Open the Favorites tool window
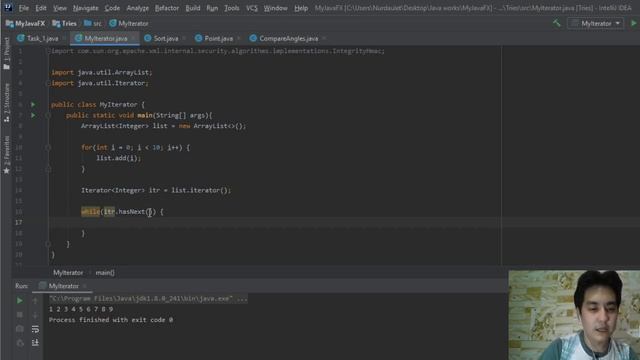Viewport: 640px width, 360px height. (x=7, y=155)
